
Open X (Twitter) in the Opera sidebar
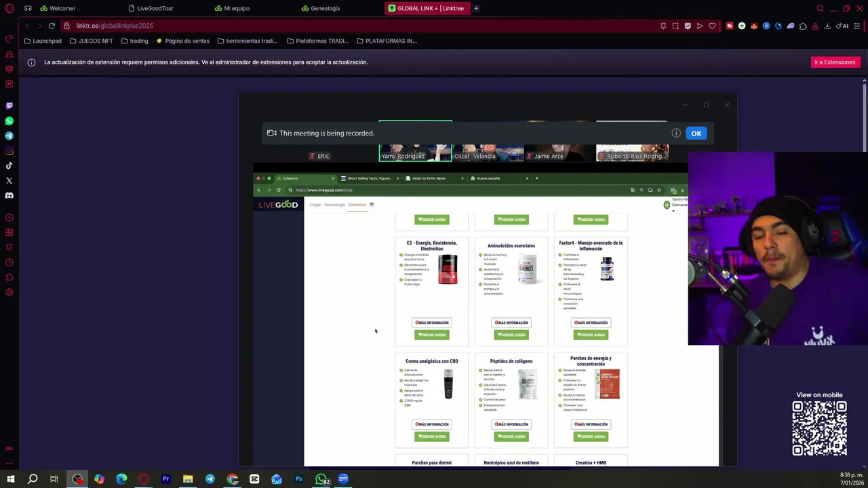click(9, 180)
